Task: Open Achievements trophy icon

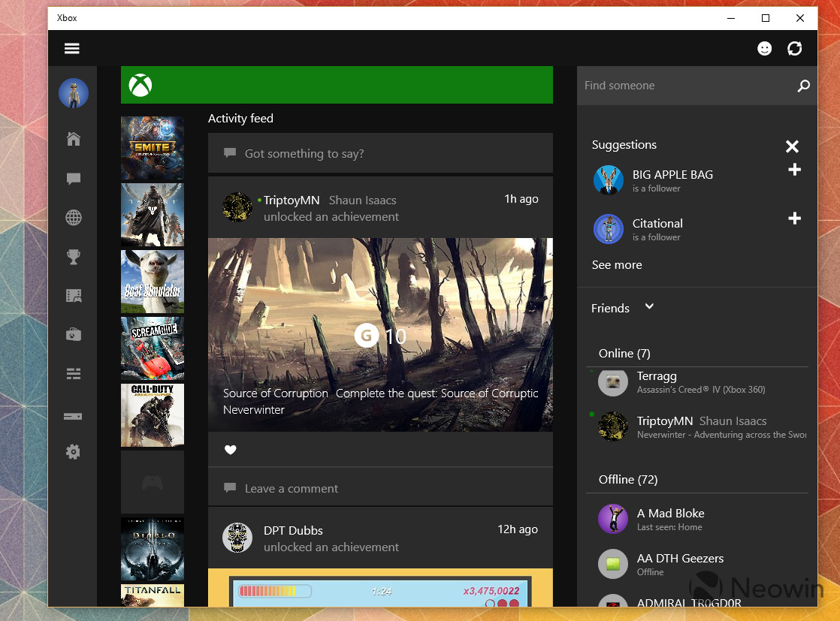Action: click(x=74, y=257)
